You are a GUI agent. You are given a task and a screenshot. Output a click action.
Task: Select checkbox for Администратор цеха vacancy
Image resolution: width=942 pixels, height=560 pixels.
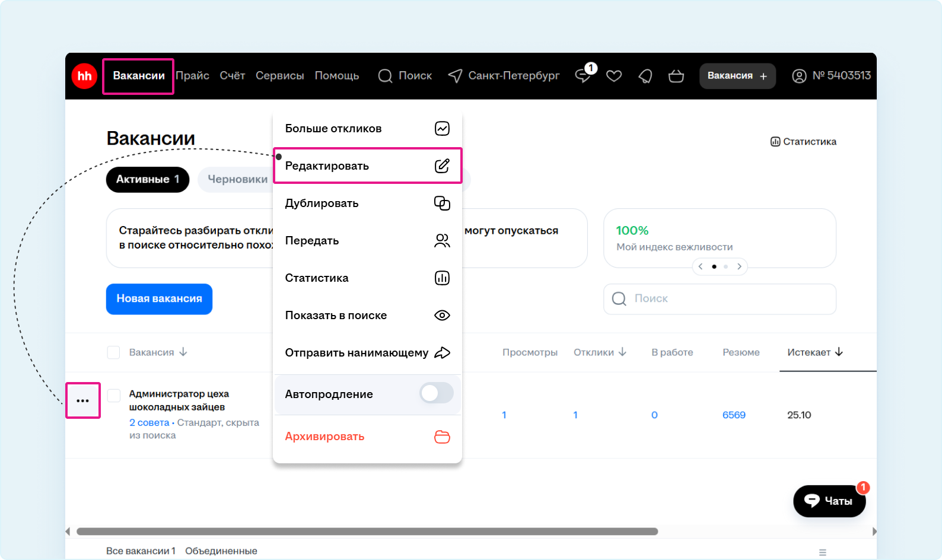tap(114, 396)
